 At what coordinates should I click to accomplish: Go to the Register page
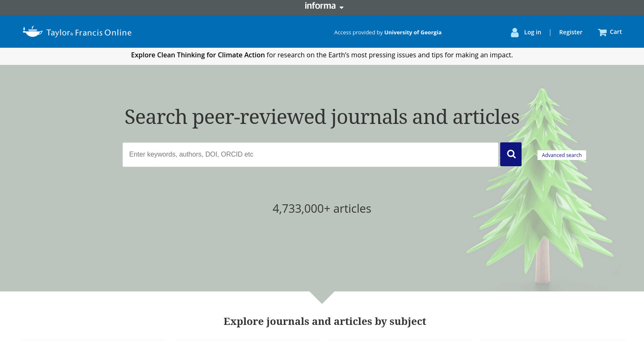(x=571, y=32)
